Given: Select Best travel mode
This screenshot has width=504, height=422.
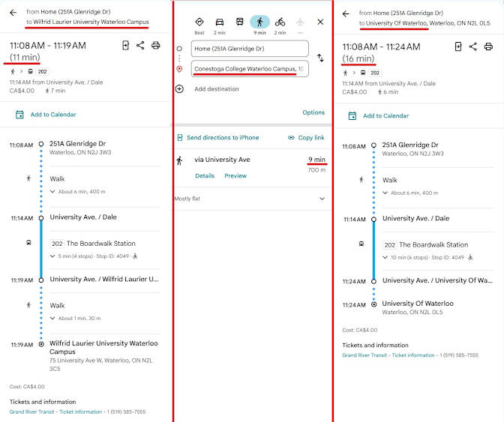Looking at the screenshot, I should [x=199, y=25].
